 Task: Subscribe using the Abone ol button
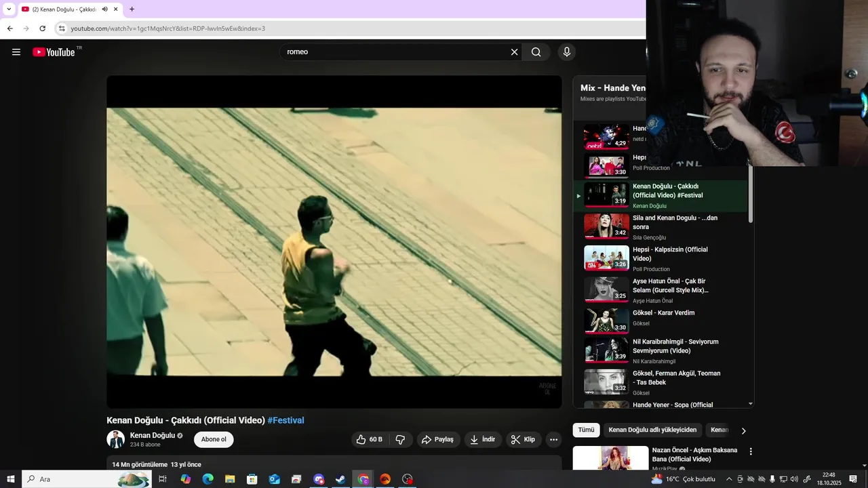click(x=214, y=439)
